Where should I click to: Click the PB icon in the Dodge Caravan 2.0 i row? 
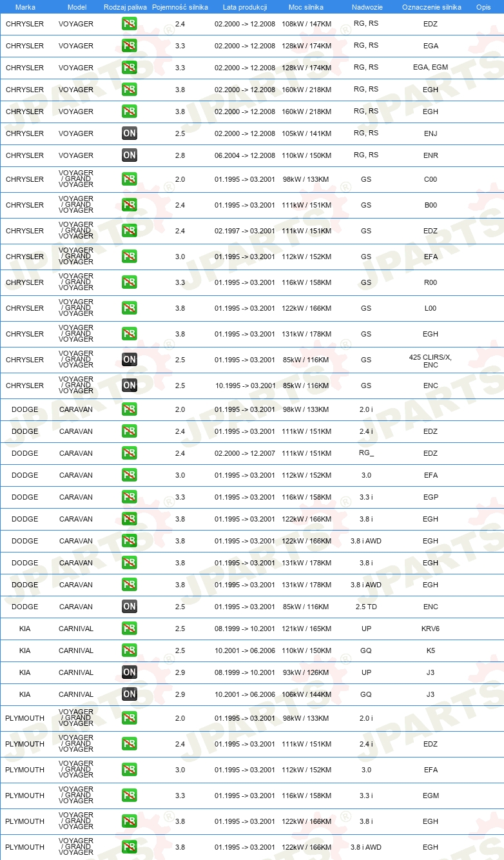[130, 409]
